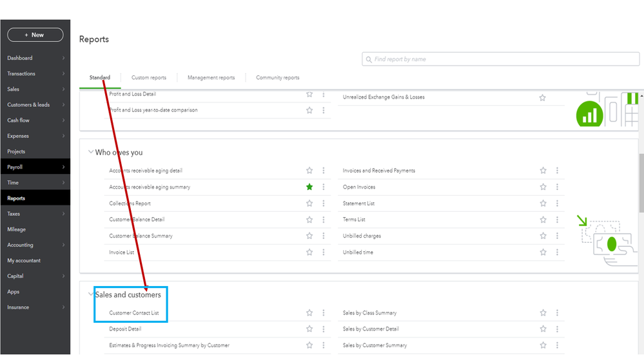
Task: Open kebab menu for Open Invoices report
Action: tap(557, 187)
